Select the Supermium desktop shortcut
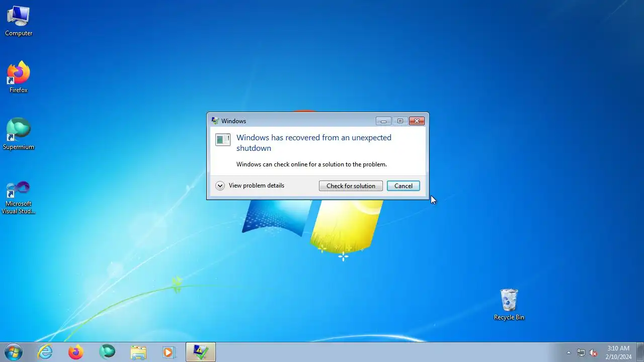 pyautogui.click(x=19, y=134)
